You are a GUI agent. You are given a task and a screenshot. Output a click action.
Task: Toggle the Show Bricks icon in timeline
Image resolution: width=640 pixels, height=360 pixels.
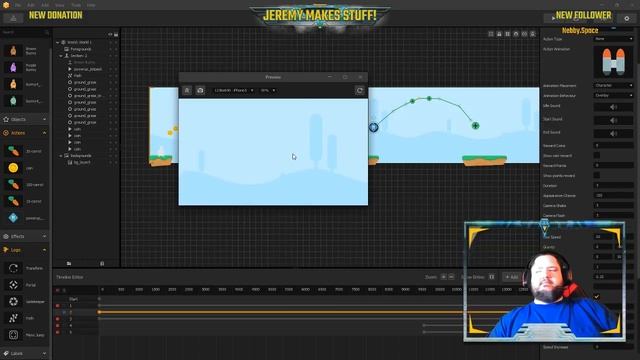[x=492, y=277]
